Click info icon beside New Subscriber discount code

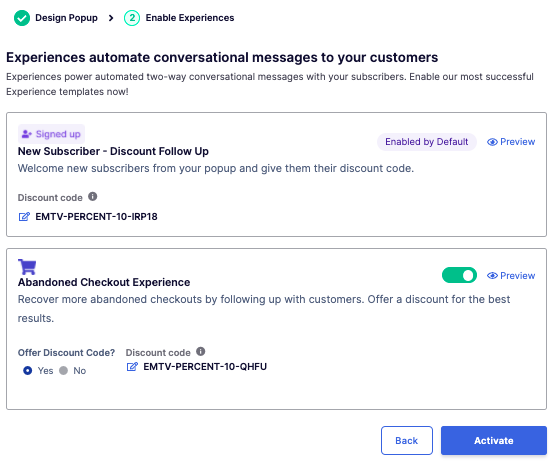[93, 197]
